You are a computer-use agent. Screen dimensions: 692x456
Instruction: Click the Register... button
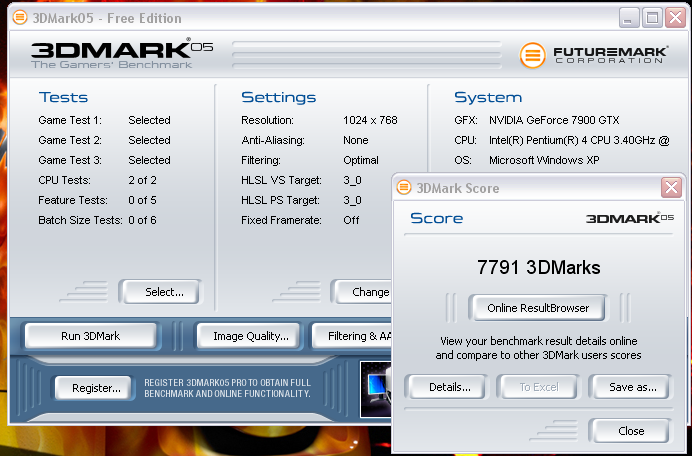coord(96,388)
